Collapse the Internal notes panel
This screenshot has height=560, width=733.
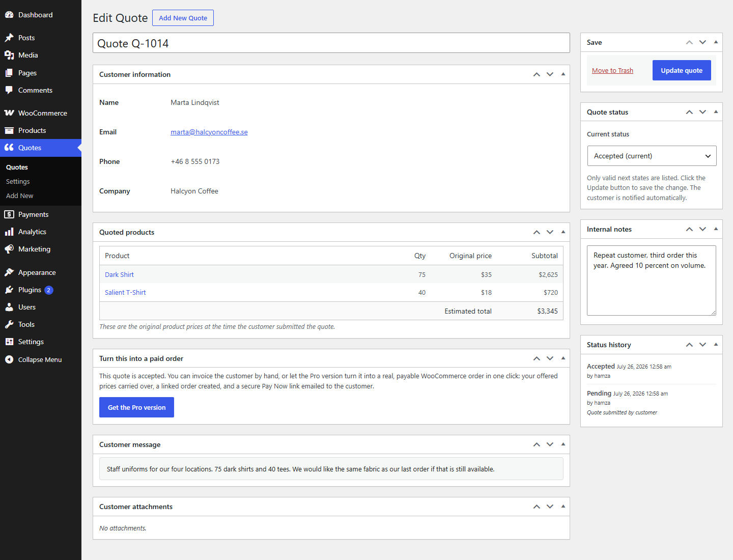coord(716,229)
